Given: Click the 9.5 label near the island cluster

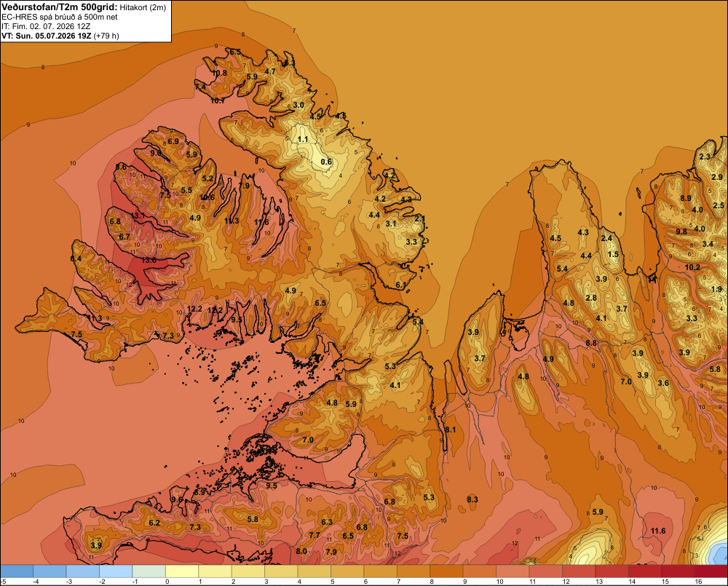Looking at the screenshot, I should [272, 486].
